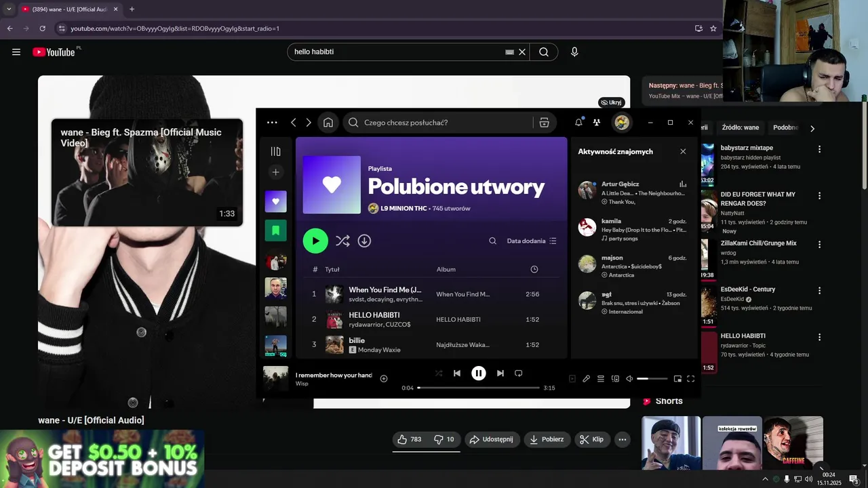Image resolution: width=868 pixels, height=488 pixels.
Task: Clear the YouTube search box text
Action: [x=522, y=52]
